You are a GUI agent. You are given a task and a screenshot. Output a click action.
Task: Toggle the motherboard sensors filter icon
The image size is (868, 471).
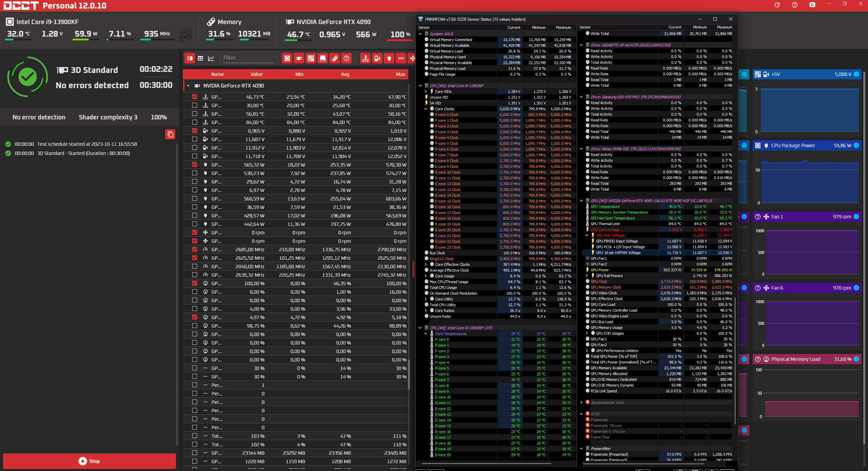(x=311, y=58)
